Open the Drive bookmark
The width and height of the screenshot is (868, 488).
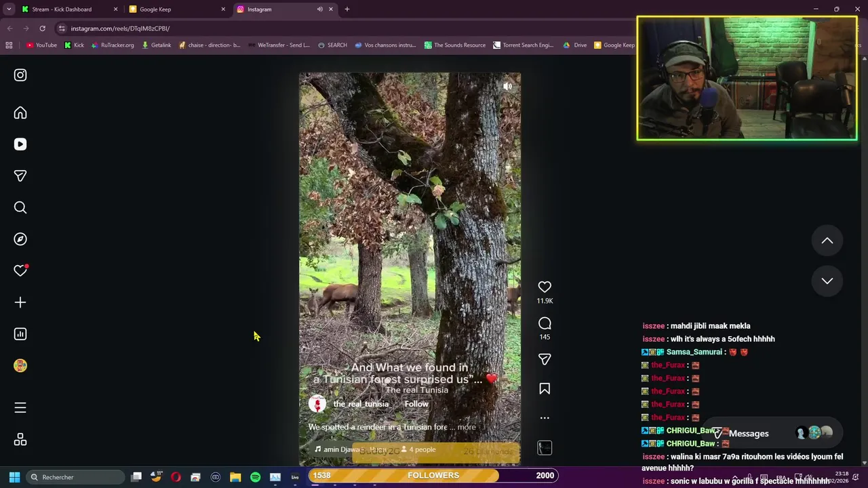575,45
